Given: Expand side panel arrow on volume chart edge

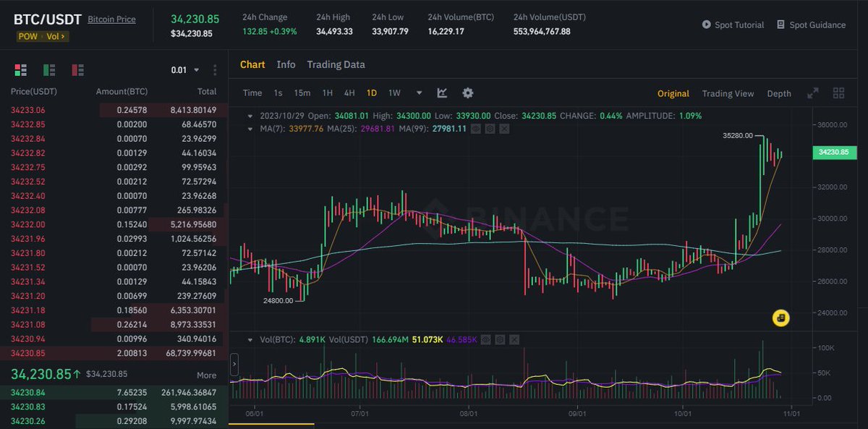Looking at the screenshot, I should (234, 365).
